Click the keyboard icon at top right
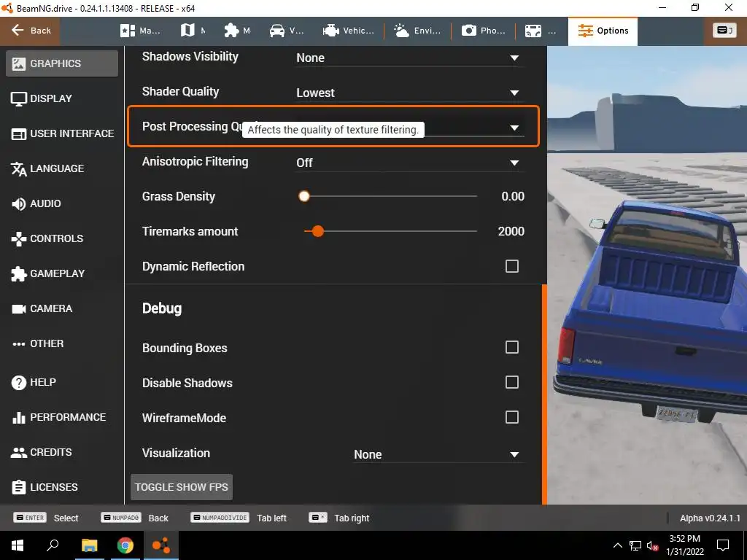Viewport: 747px width, 560px height. point(724,31)
